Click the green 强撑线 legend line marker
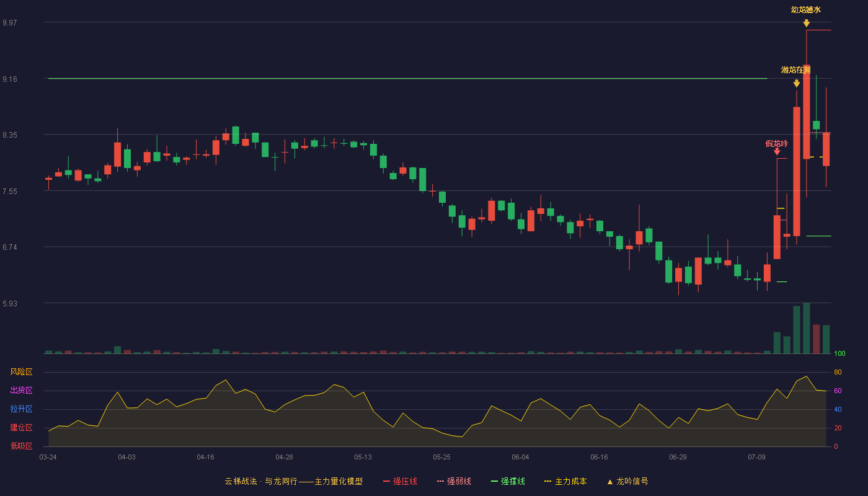 click(495, 482)
